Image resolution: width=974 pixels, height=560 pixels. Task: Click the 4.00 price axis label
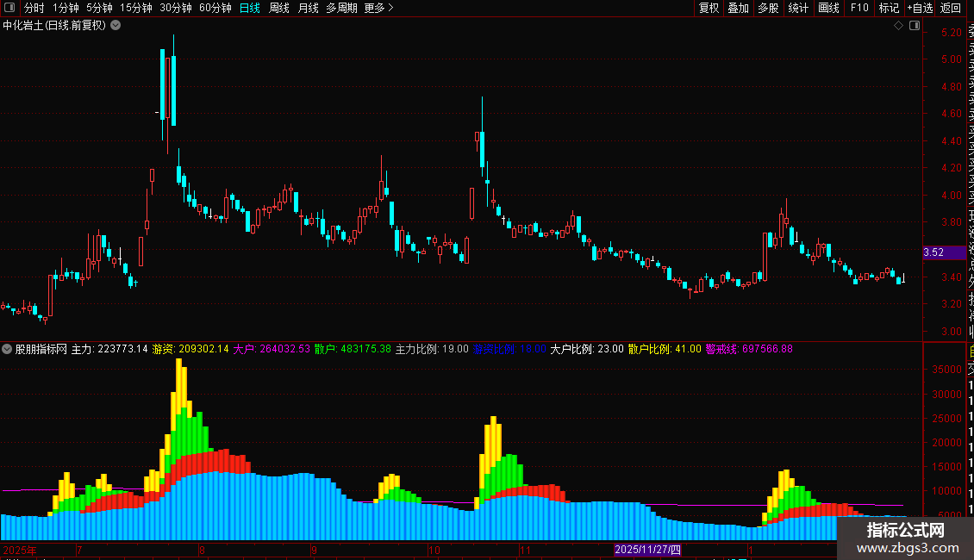[951, 195]
